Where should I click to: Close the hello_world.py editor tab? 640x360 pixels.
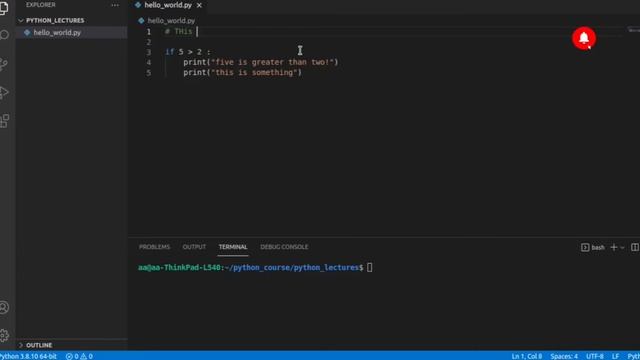click(x=199, y=5)
